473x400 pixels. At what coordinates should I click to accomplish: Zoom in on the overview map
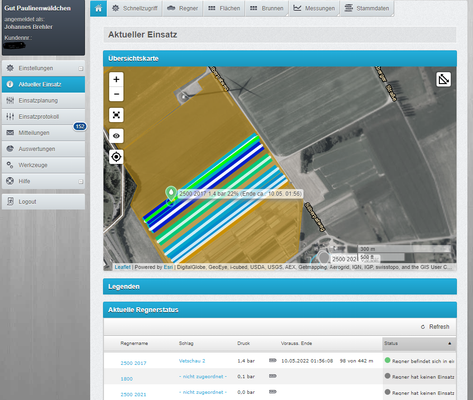pyautogui.click(x=116, y=79)
